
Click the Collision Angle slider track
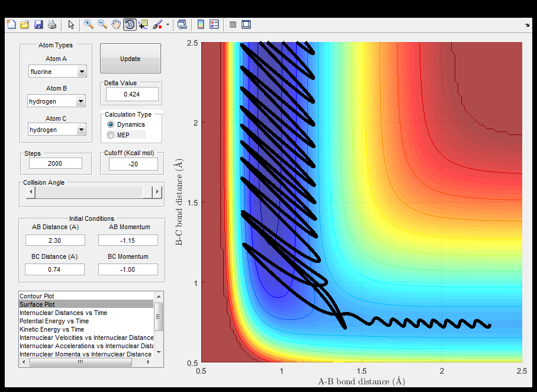click(x=89, y=192)
